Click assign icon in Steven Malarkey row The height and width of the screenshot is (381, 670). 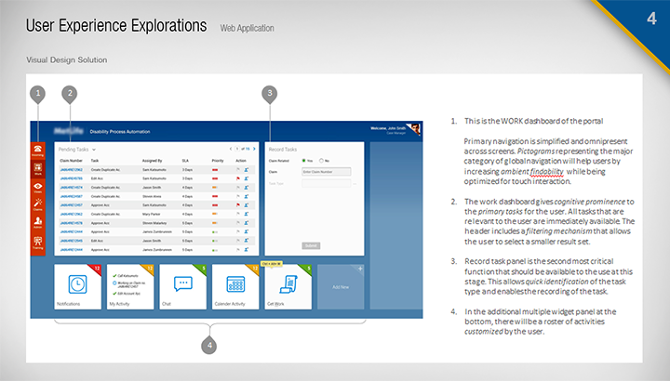(246, 223)
